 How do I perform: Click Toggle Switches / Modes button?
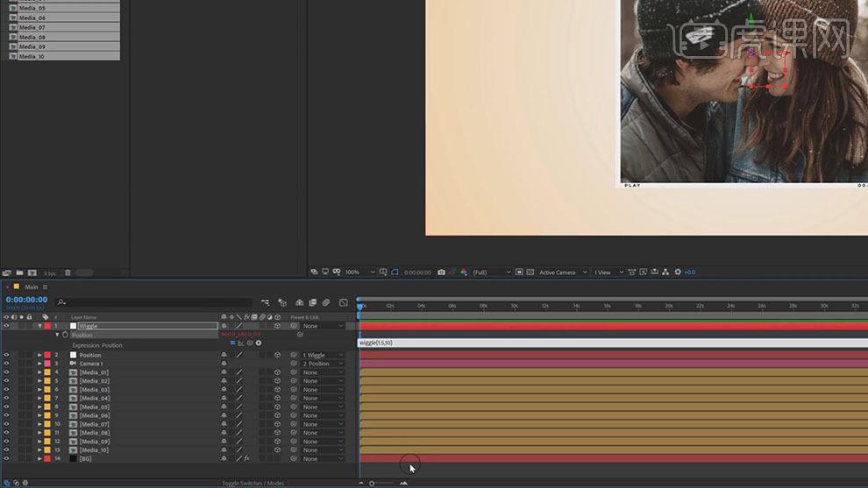[x=253, y=483]
